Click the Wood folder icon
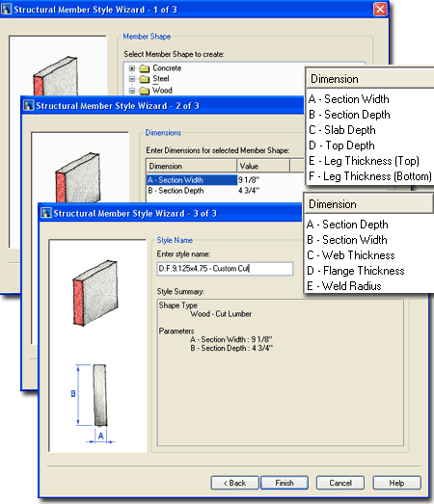Image resolution: width=434 pixels, height=504 pixels. (x=145, y=91)
